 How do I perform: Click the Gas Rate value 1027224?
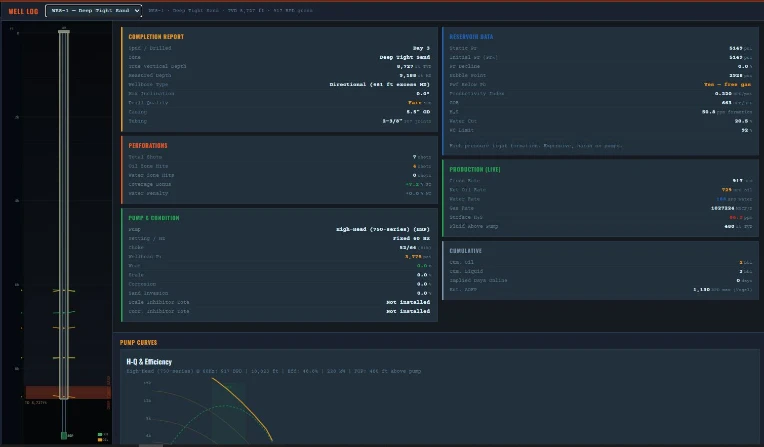coord(722,208)
